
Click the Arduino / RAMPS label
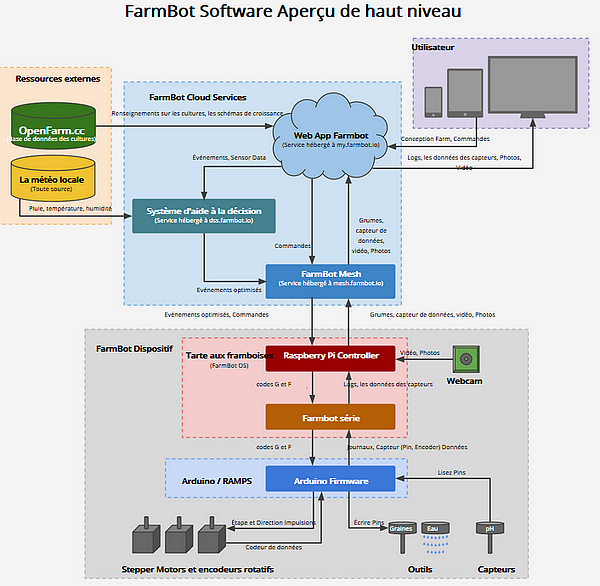pyautogui.click(x=217, y=481)
